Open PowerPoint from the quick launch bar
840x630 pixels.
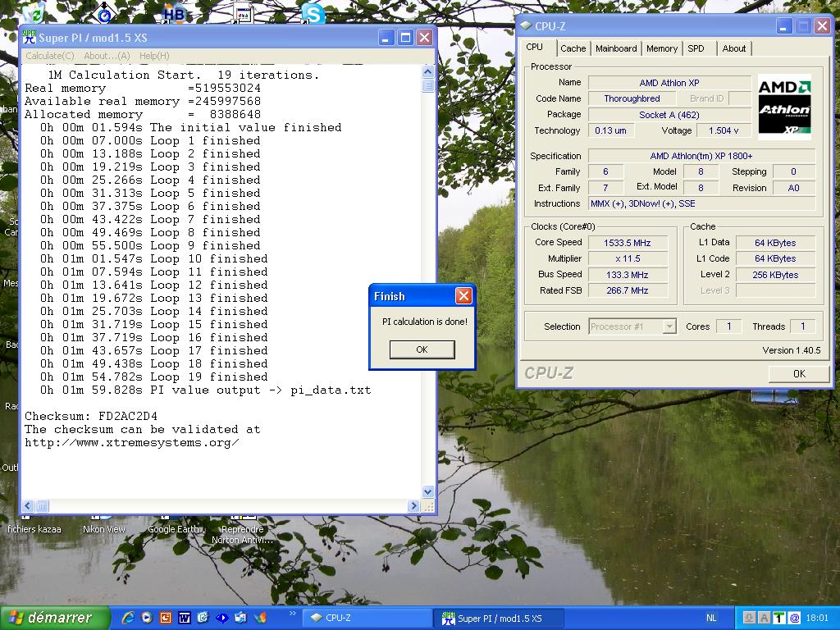(x=166, y=618)
